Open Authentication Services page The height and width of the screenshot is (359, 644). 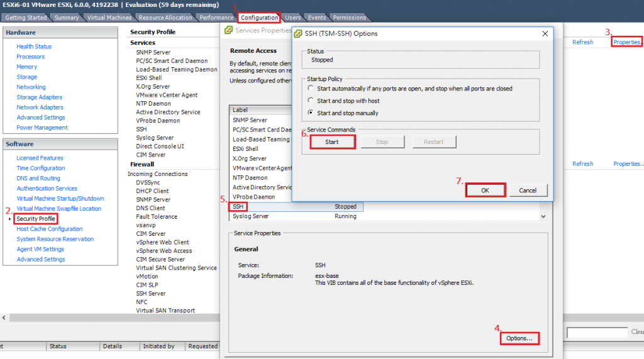[x=47, y=189]
